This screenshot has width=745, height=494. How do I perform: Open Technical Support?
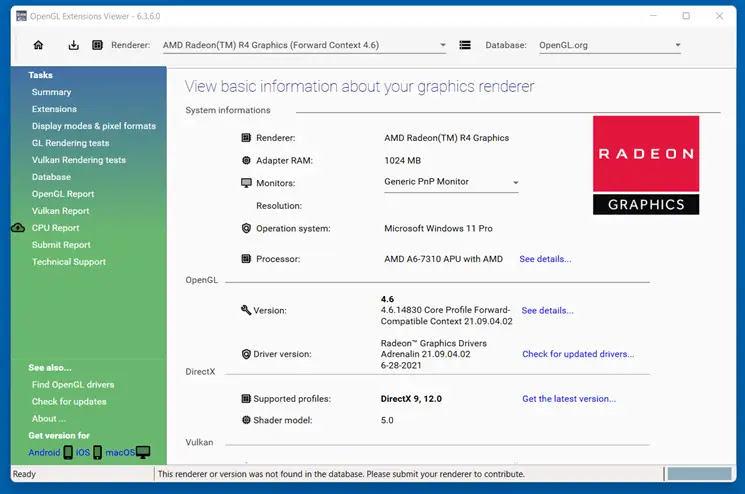(x=69, y=262)
